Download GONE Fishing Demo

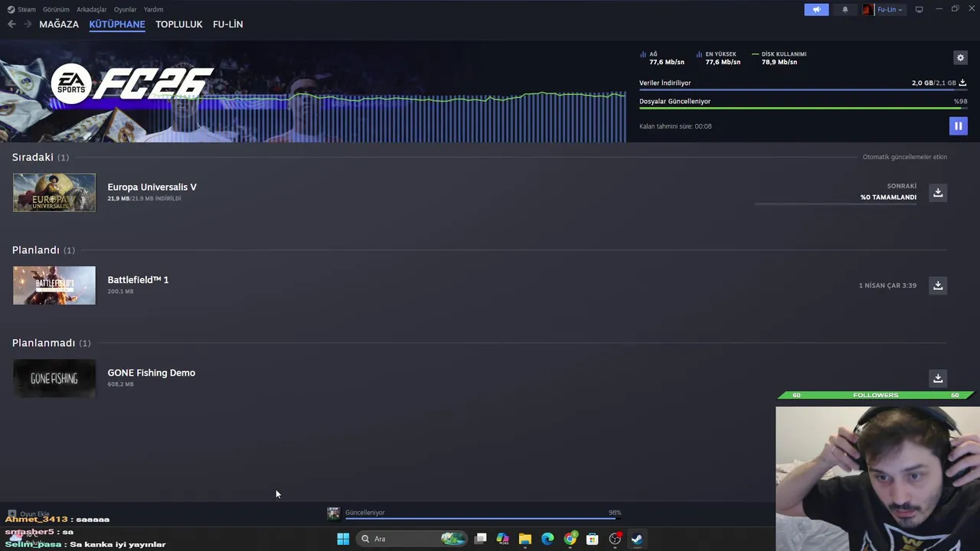(938, 378)
